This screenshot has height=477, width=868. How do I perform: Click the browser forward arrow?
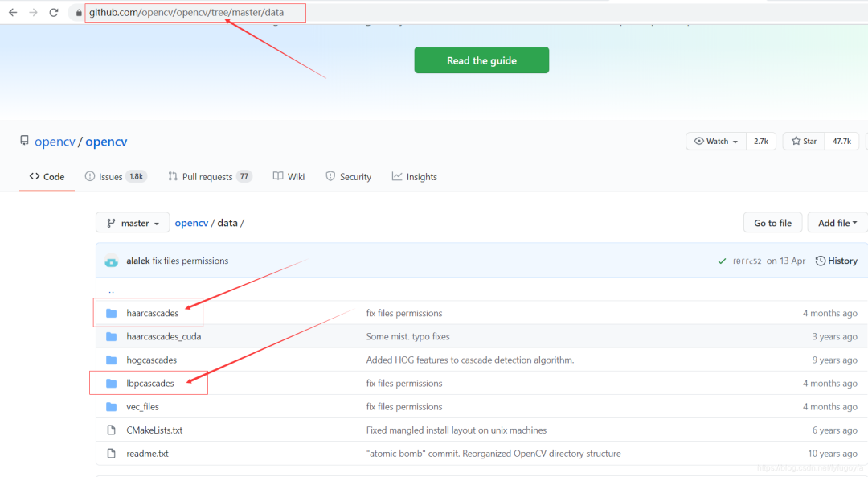click(33, 12)
